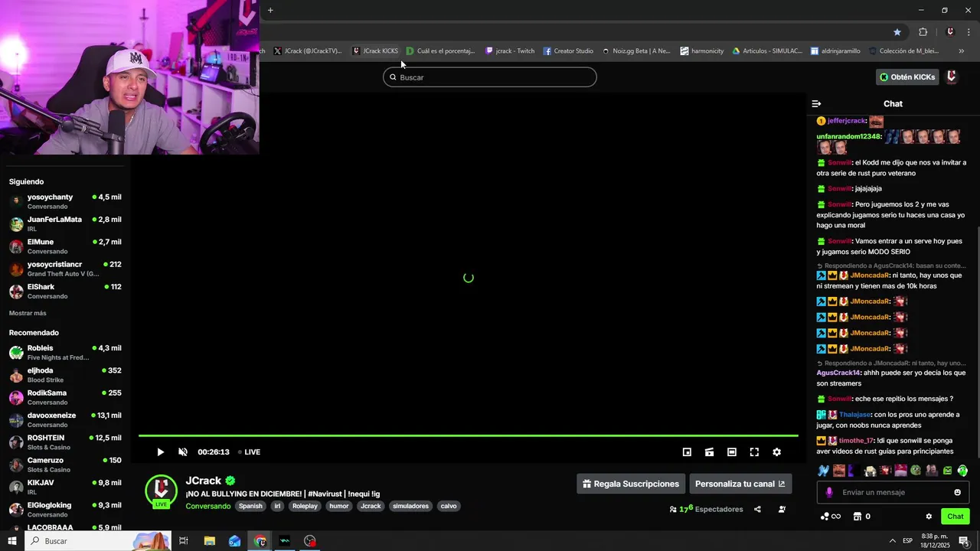980x551 pixels.
Task: Open ElGlogloking recommended channel
Action: (x=66, y=510)
